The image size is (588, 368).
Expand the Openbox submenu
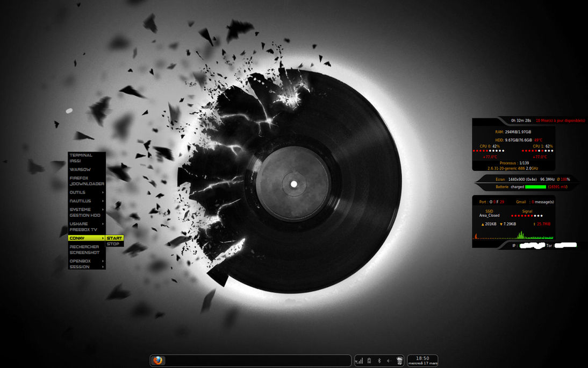pyautogui.click(x=86, y=261)
